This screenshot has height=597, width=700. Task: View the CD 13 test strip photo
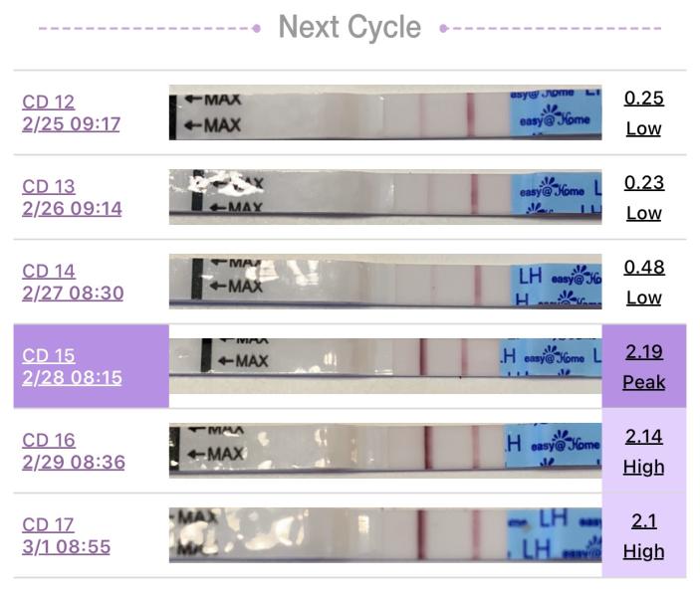(x=385, y=197)
